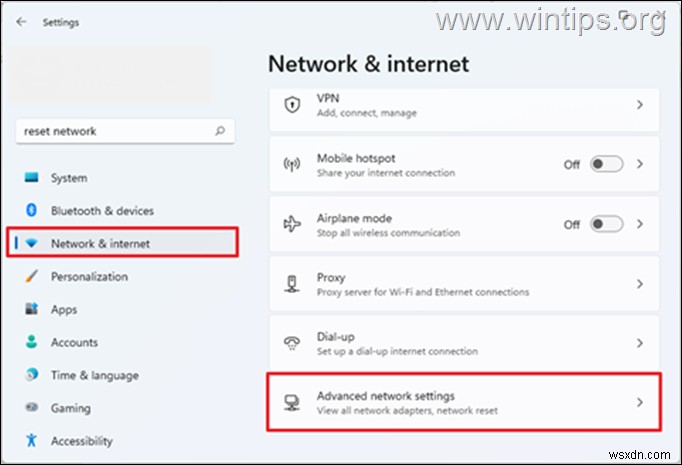This screenshot has height=465, width=682.
Task: Expand the Proxy row chevron
Action: (x=640, y=283)
